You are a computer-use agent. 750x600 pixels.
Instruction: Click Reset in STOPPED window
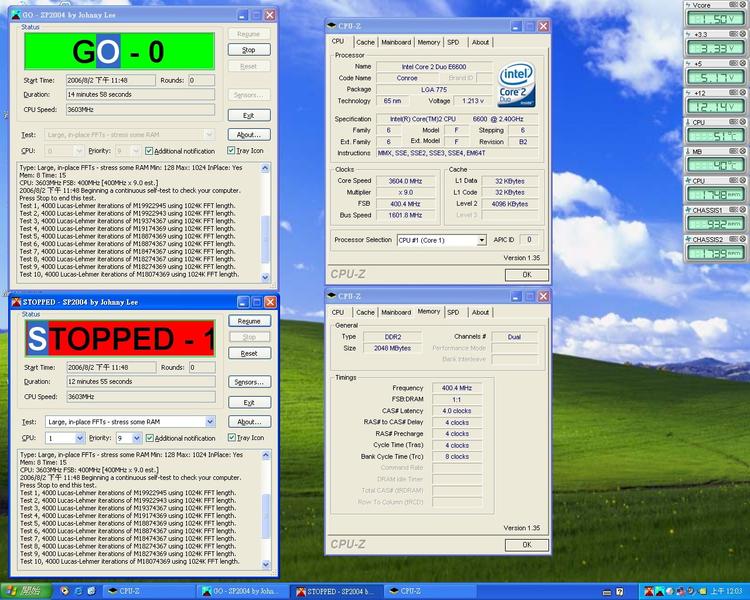249,353
